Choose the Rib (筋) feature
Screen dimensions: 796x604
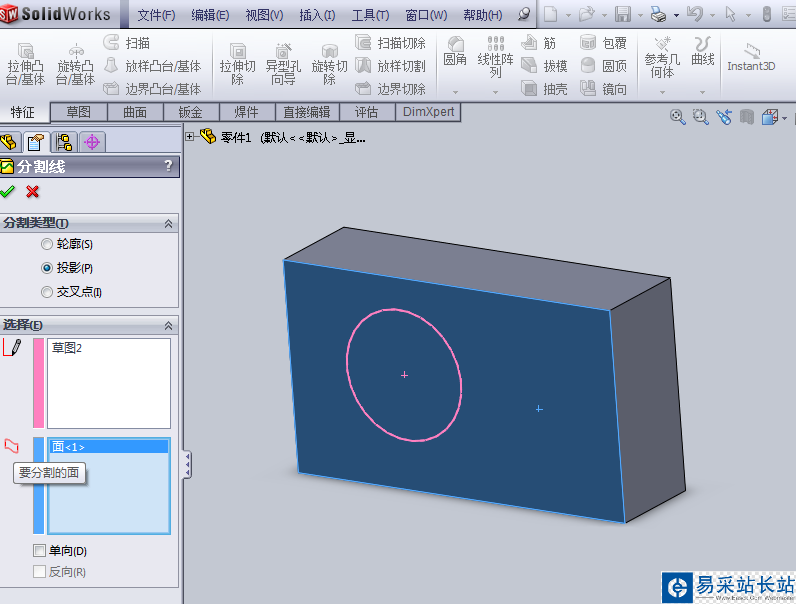coord(539,43)
